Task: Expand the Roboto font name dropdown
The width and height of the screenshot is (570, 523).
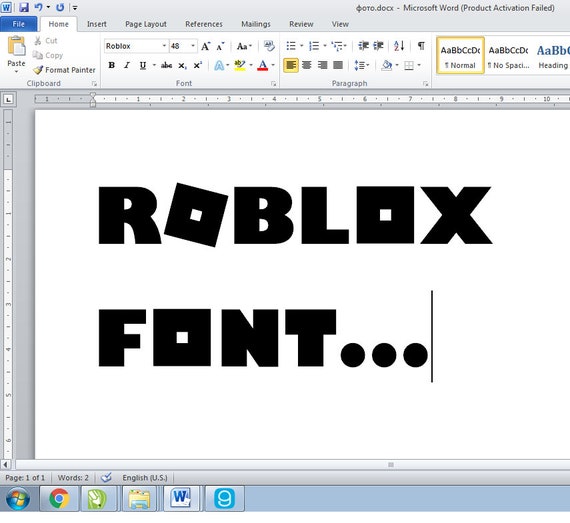Action: [164, 46]
